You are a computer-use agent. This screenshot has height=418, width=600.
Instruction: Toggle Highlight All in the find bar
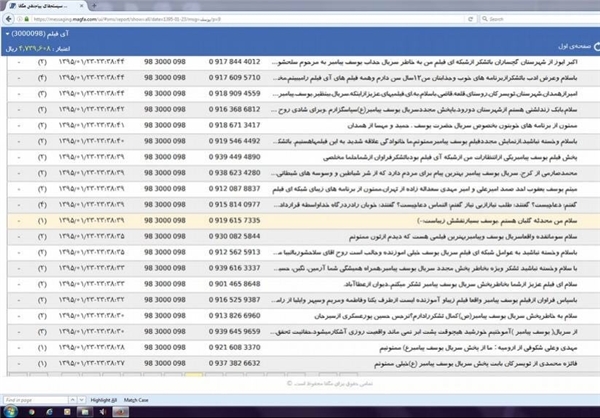pos(104,400)
